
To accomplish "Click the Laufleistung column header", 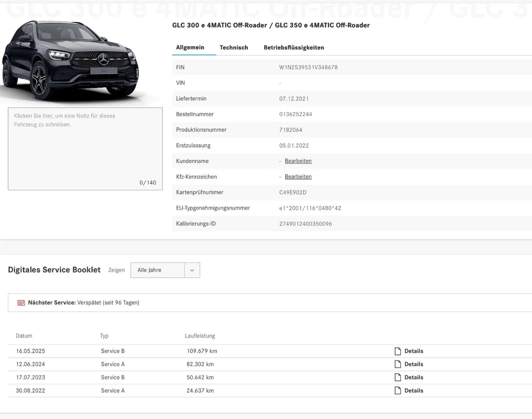I will [200, 336].
